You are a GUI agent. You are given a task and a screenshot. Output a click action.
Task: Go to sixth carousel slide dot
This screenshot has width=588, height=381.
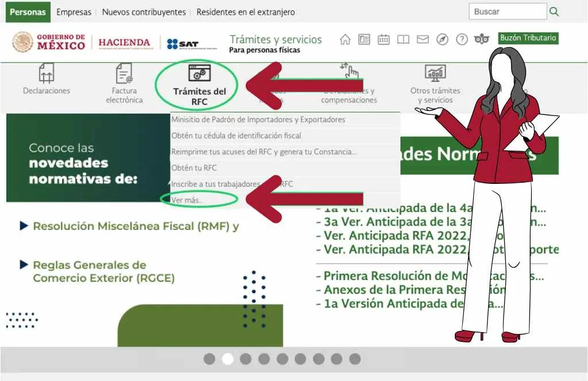coord(300,359)
